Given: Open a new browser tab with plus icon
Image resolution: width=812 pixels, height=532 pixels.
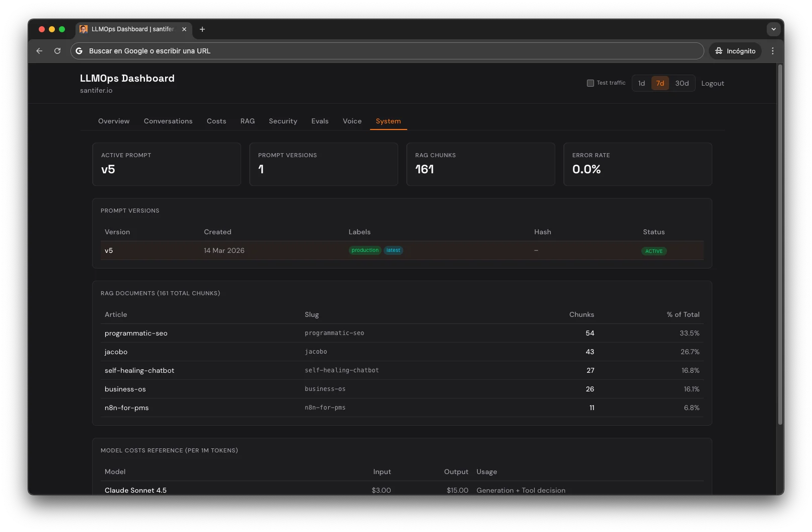Looking at the screenshot, I should pos(202,30).
